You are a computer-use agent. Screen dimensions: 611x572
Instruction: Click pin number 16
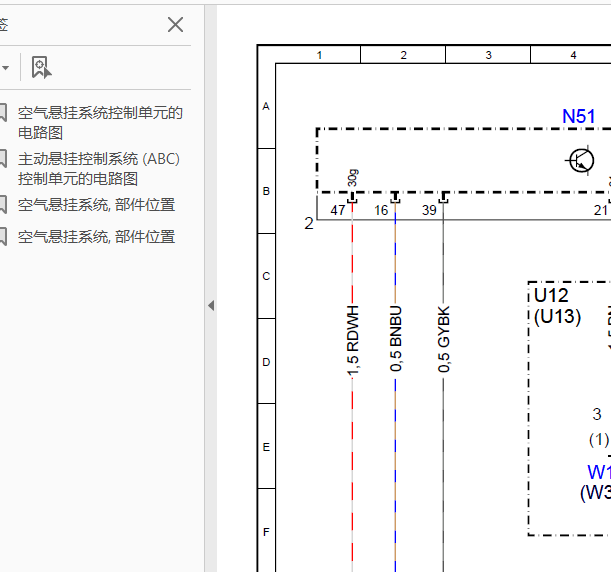[x=381, y=210]
